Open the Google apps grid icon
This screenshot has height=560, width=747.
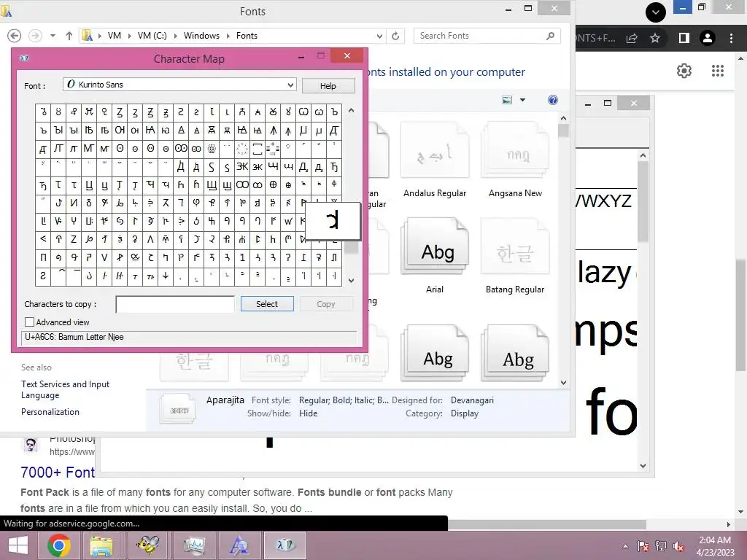pos(718,71)
